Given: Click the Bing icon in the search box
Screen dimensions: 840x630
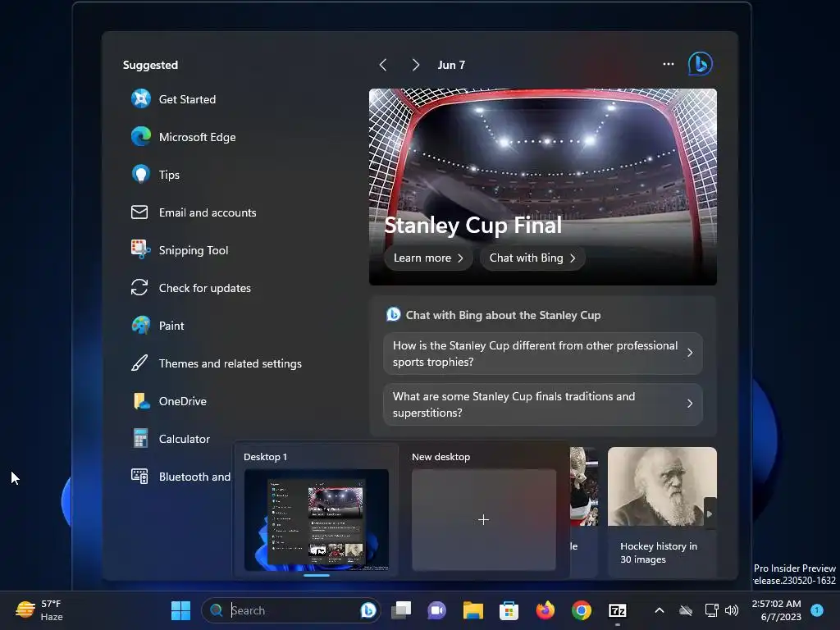Looking at the screenshot, I should point(368,610).
